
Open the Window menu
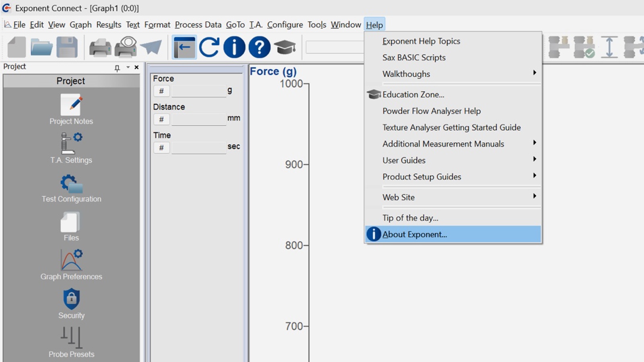pos(346,25)
